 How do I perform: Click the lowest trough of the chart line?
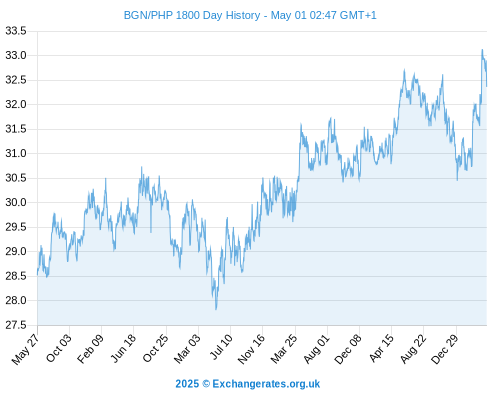coord(216,309)
